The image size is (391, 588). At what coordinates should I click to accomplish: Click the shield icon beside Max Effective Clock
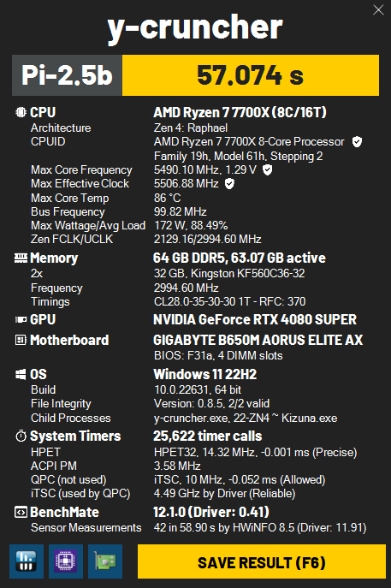229,184
